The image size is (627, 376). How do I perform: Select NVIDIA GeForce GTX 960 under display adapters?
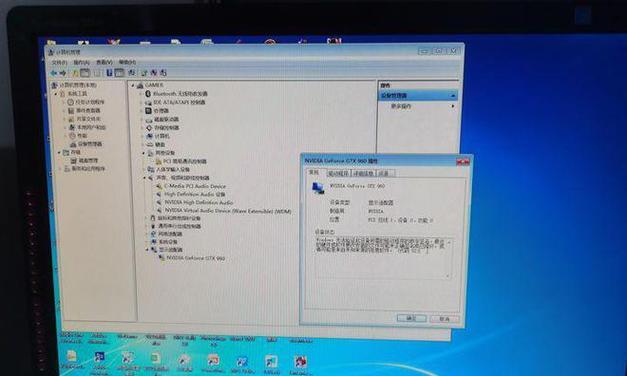click(195, 258)
